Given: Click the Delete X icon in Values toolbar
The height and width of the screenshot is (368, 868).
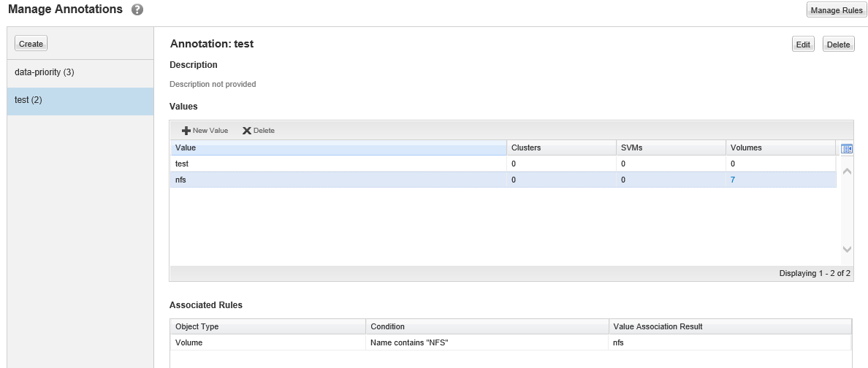Looking at the screenshot, I should pyautogui.click(x=247, y=131).
